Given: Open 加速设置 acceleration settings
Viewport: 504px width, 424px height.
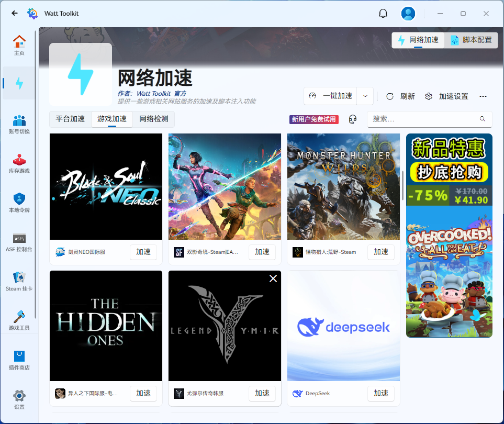Looking at the screenshot, I should tap(447, 96).
